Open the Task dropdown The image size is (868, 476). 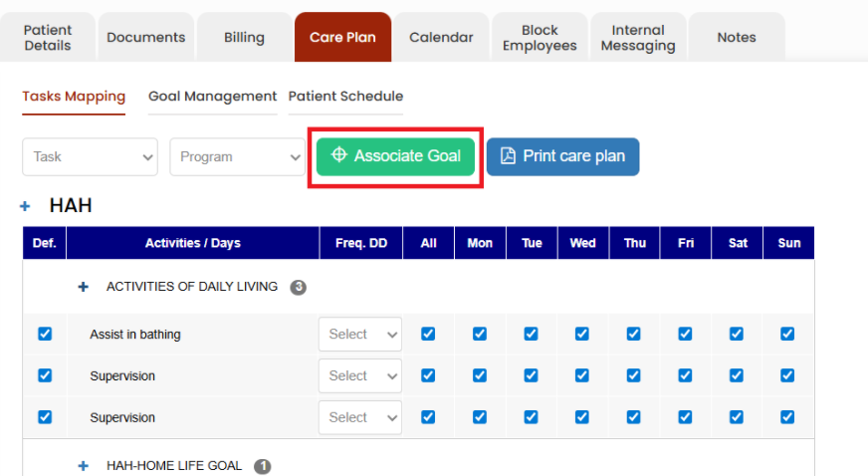coord(91,156)
